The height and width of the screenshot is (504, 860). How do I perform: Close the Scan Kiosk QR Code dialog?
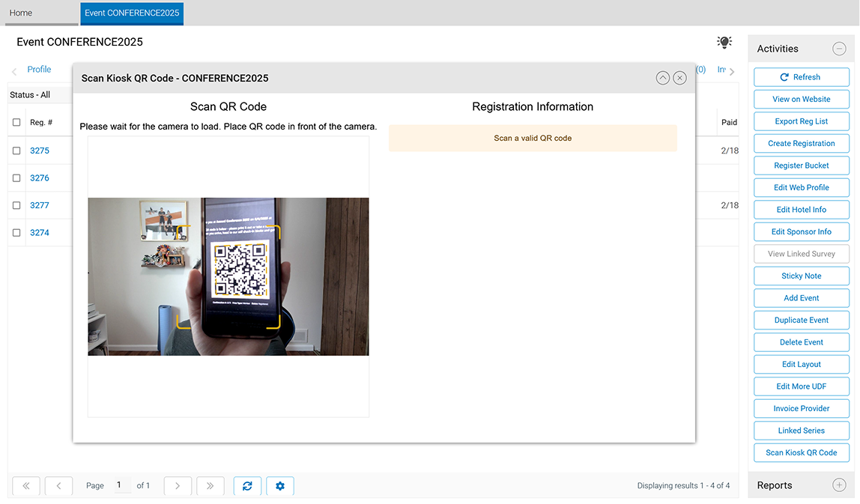tap(679, 78)
